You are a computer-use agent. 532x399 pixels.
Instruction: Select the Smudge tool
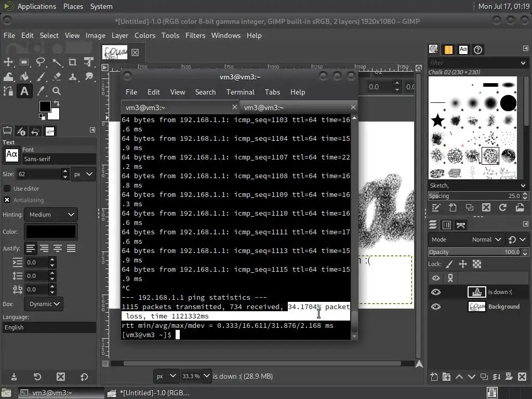[x=89, y=76]
